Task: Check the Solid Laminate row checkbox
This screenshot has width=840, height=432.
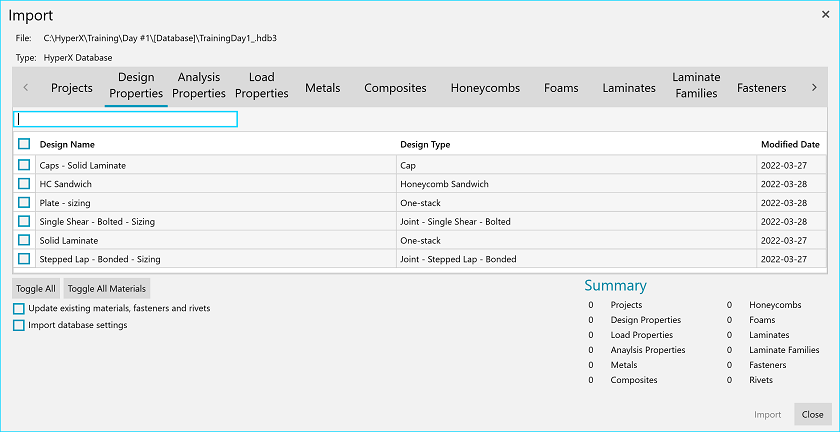Action: pos(24,240)
